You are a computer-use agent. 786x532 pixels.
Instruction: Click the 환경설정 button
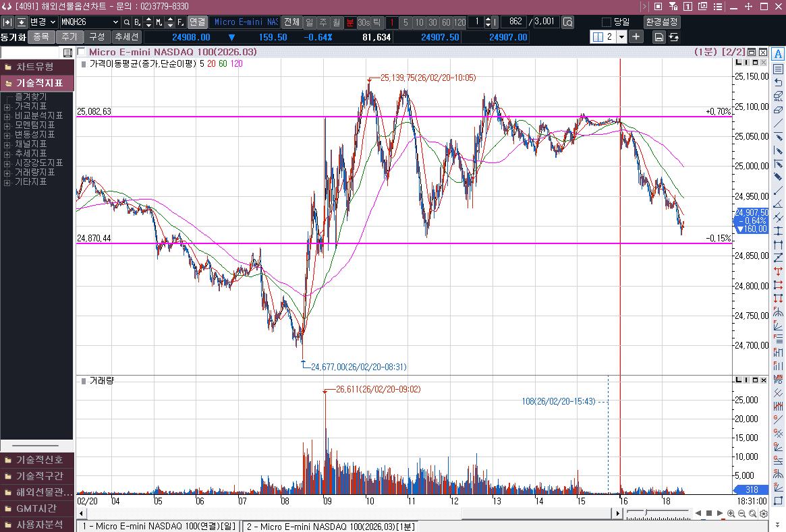[661, 22]
